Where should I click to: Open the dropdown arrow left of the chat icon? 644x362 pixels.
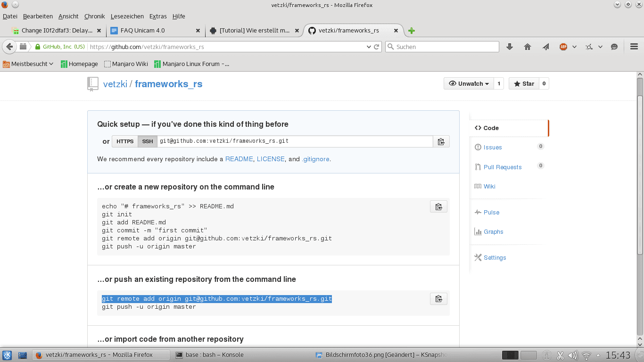(x=601, y=47)
